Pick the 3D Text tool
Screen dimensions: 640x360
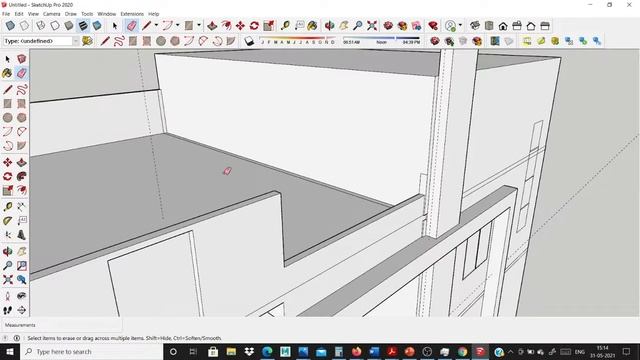tap(22, 235)
